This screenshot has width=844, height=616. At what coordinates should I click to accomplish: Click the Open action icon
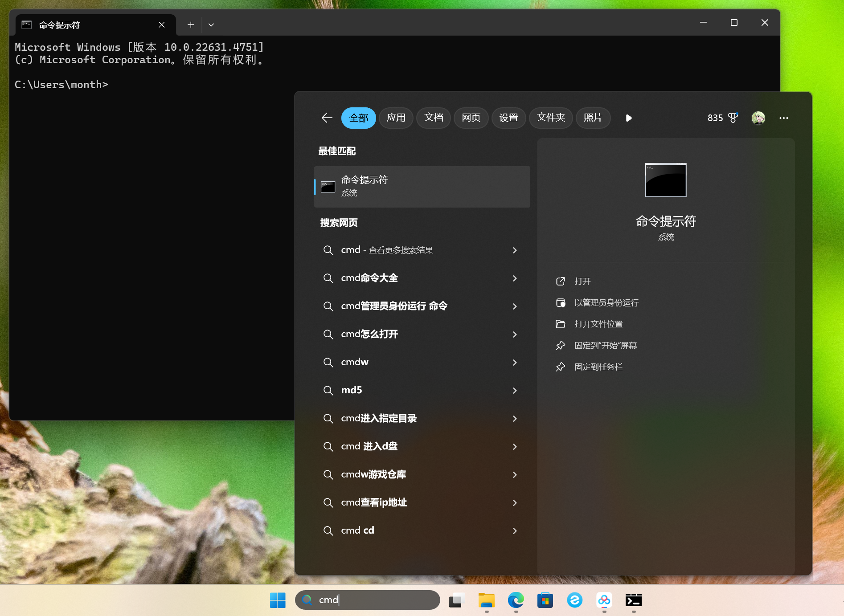click(561, 281)
